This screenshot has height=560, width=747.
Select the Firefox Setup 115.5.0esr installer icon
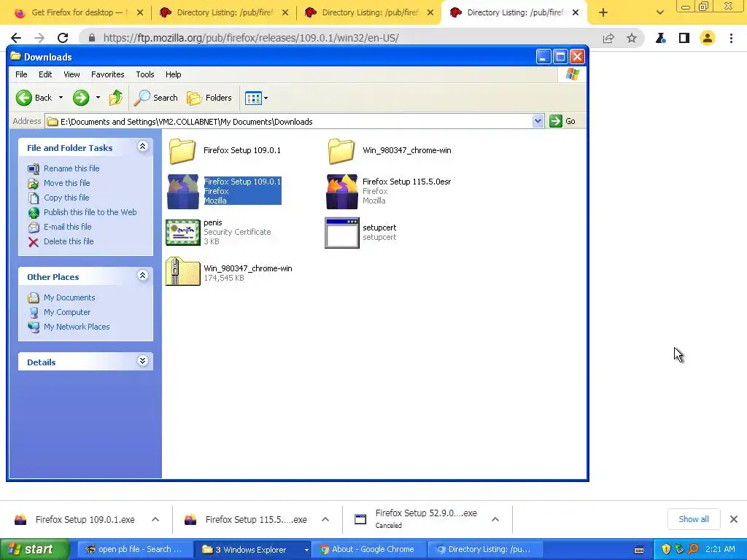(x=341, y=192)
